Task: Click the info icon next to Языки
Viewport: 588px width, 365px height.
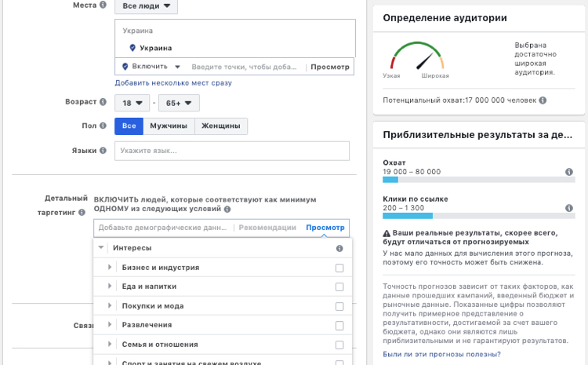Action: (103, 150)
